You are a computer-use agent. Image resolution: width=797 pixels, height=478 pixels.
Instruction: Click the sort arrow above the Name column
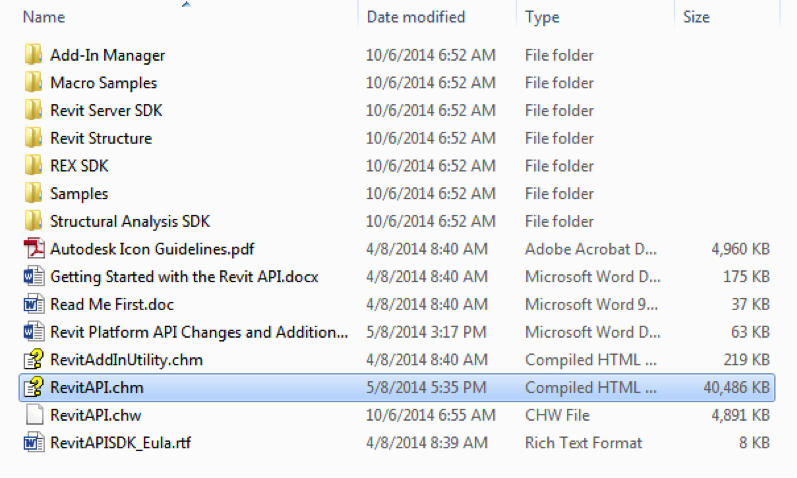coord(186,5)
